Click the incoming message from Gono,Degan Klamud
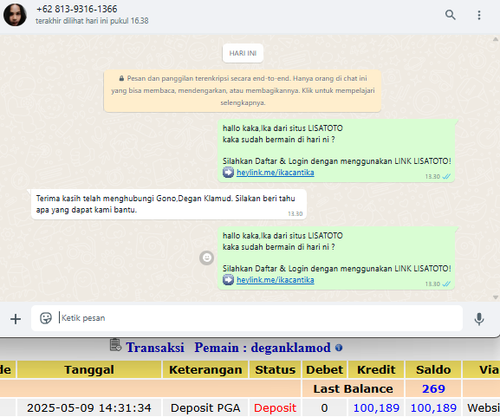The image size is (500, 418). click(169, 204)
